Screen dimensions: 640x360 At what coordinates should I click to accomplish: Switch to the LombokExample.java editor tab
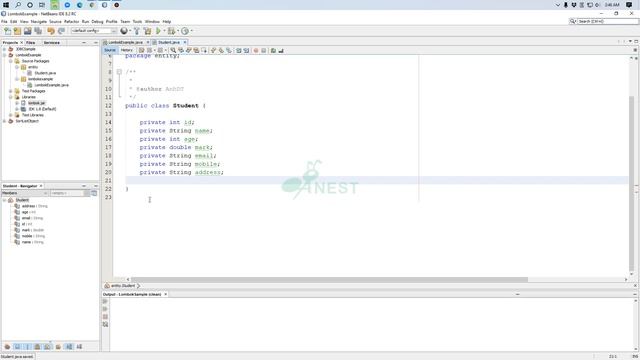[125, 42]
